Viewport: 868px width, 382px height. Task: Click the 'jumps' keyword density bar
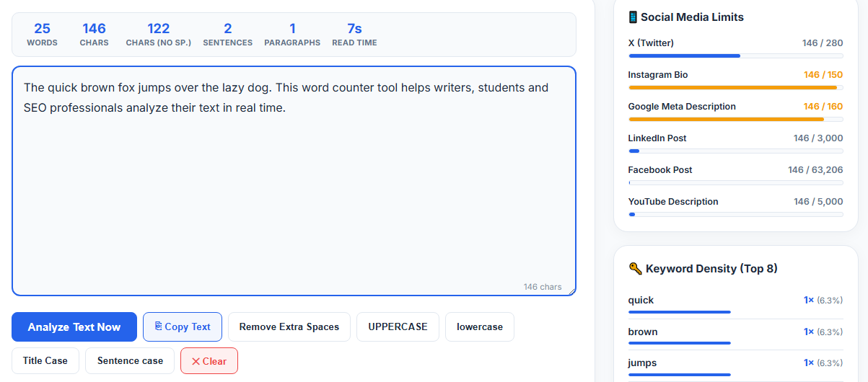tap(680, 375)
